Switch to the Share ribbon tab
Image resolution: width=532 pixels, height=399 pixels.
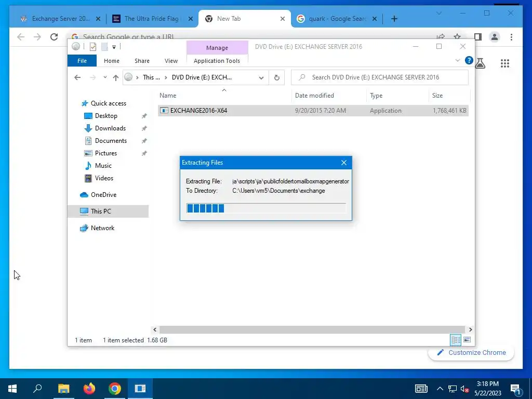(x=142, y=61)
